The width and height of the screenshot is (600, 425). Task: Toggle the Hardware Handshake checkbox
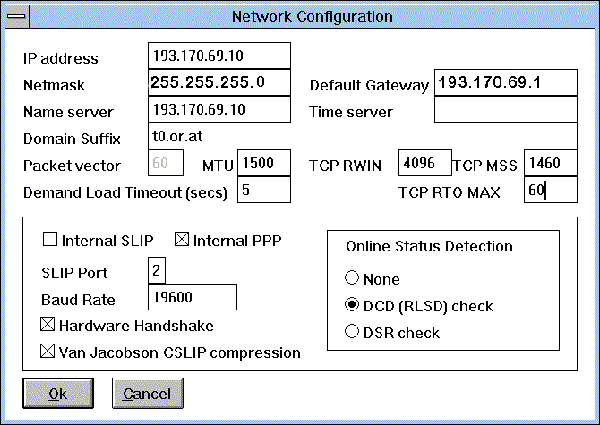(47, 325)
